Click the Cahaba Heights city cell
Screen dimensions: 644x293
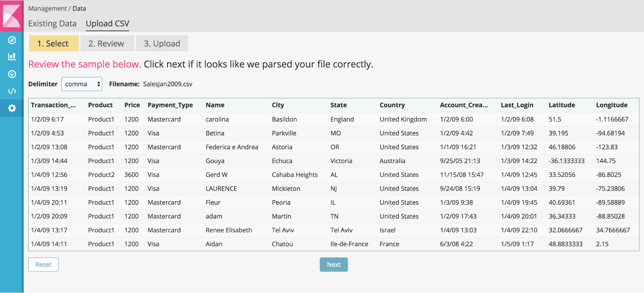(x=294, y=175)
